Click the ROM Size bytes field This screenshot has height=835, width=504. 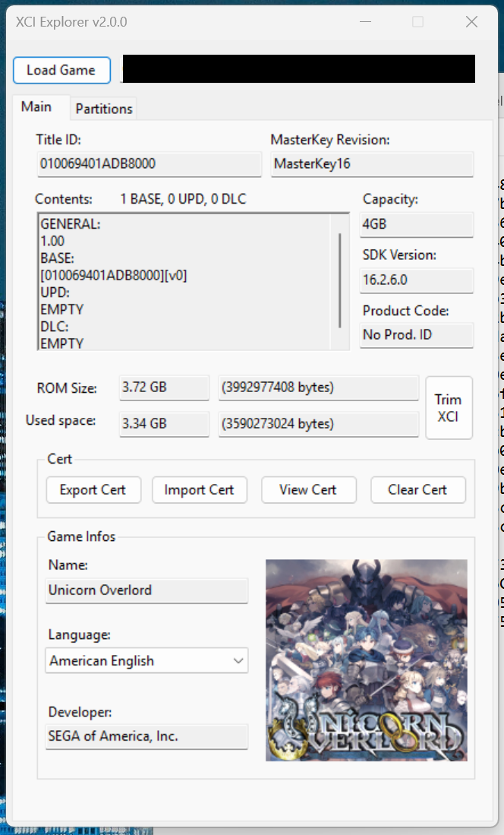(318, 387)
